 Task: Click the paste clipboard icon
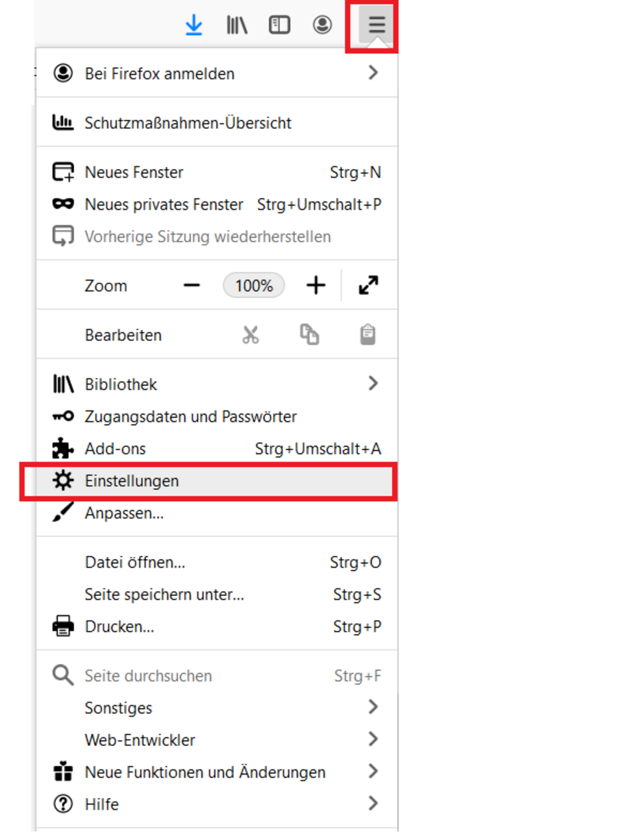[x=367, y=335]
